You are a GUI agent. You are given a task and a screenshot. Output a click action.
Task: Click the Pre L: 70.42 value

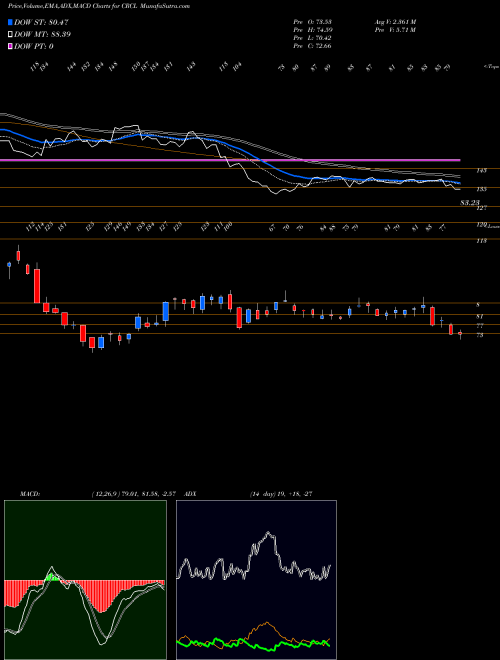pyautogui.click(x=312, y=38)
